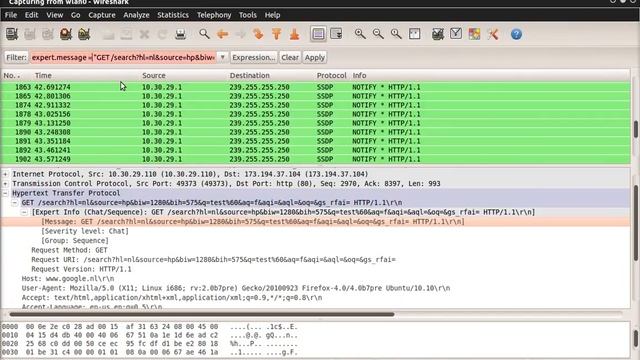
Task: Sort packets by the No. column
Action: (12, 76)
